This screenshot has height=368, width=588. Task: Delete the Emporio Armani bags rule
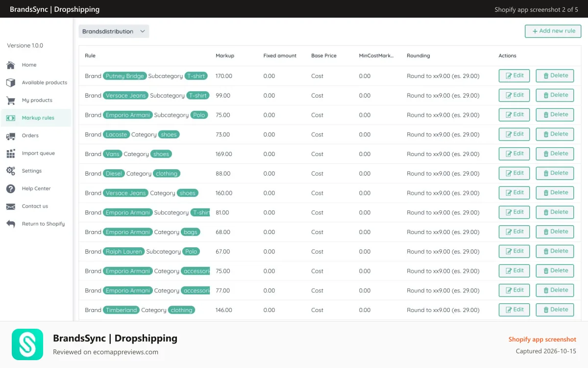point(555,232)
